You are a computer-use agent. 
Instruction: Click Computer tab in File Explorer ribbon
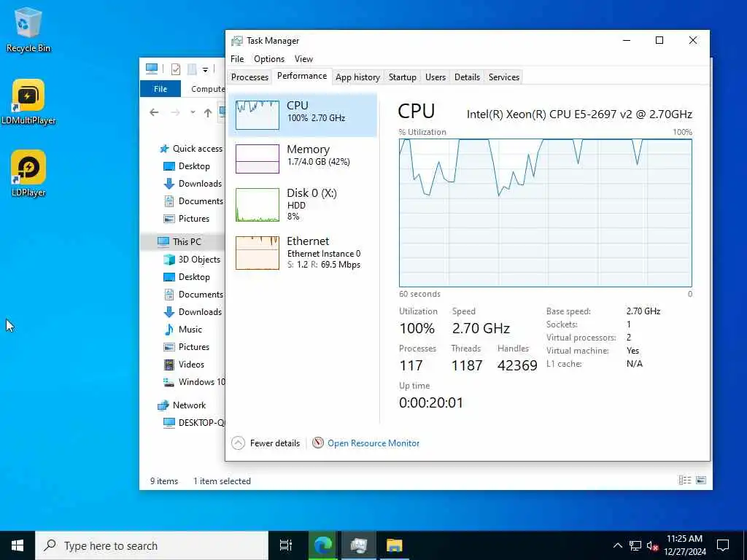208,89
